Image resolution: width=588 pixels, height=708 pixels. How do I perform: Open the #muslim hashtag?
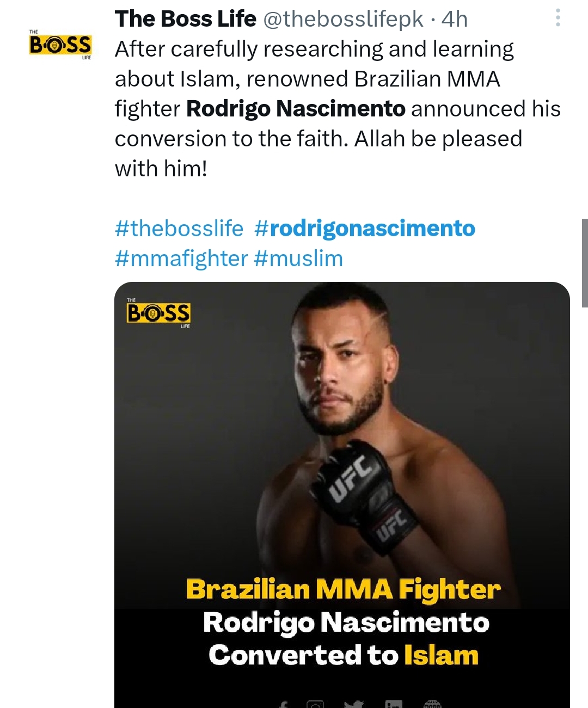300,258
